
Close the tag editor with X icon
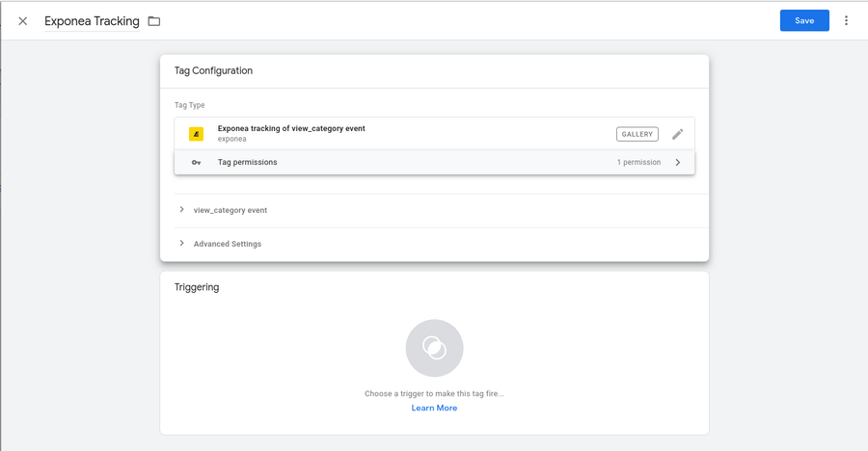tap(23, 21)
